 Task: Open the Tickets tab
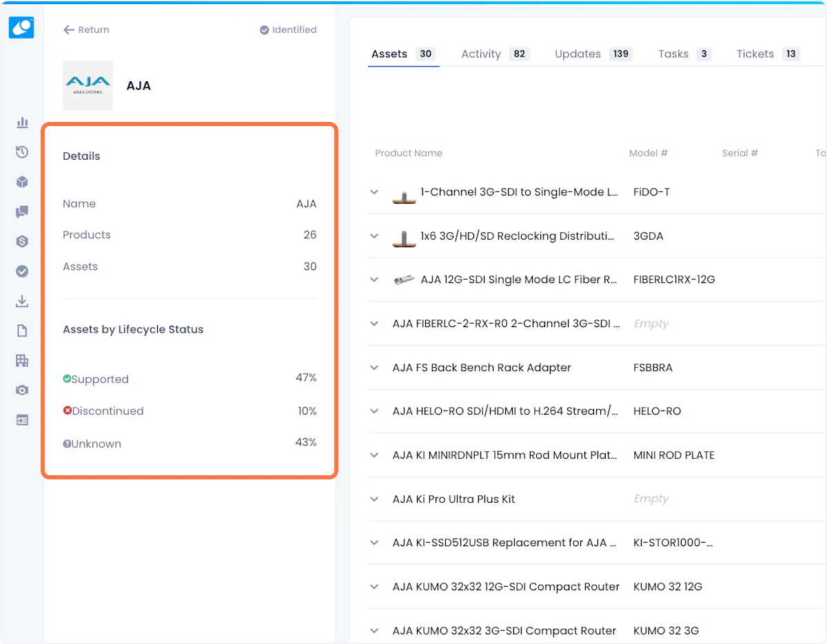[x=755, y=54]
